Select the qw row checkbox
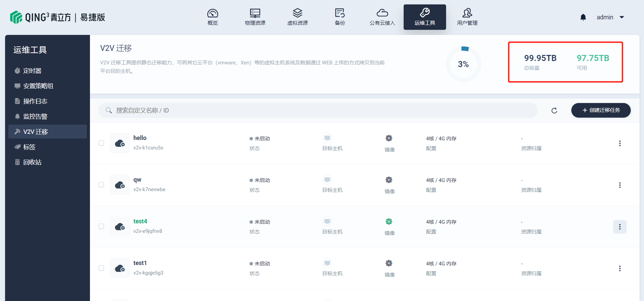This screenshot has height=301, width=644. pos(101,185)
